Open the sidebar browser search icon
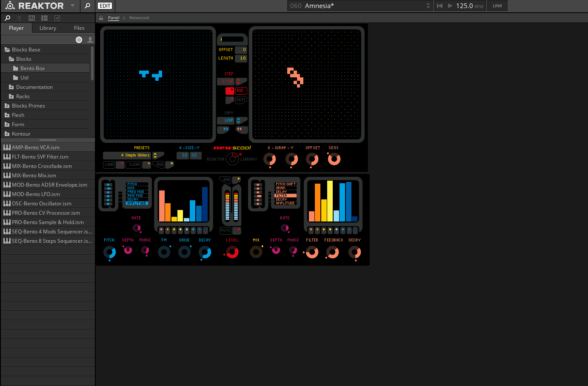 point(7,18)
